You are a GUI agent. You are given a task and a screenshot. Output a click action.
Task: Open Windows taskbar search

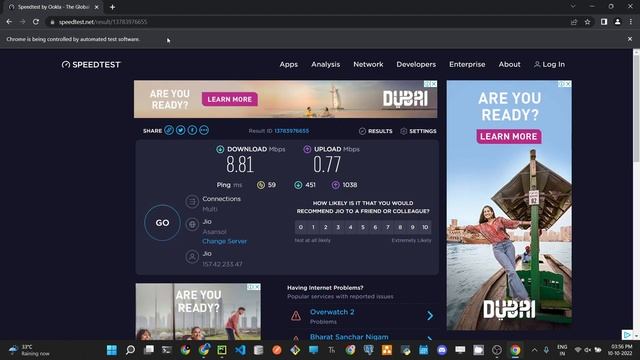point(130,350)
